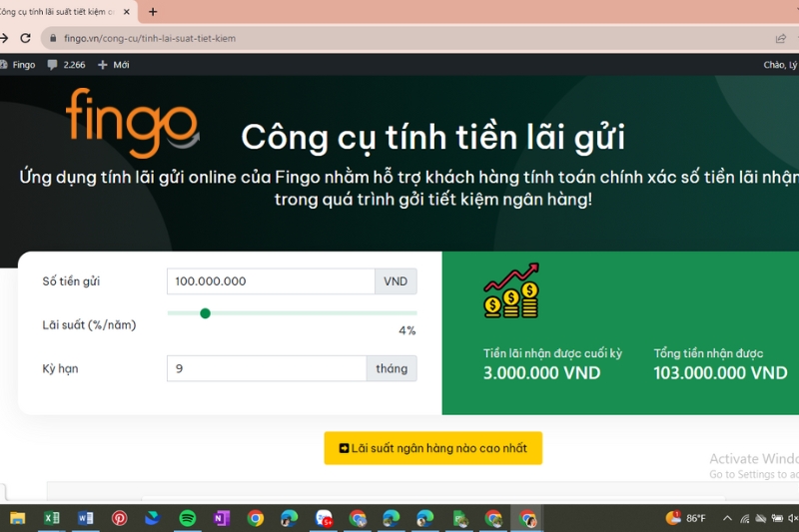Click the share page icon in address bar
The width and height of the screenshot is (799, 532).
tap(781, 38)
